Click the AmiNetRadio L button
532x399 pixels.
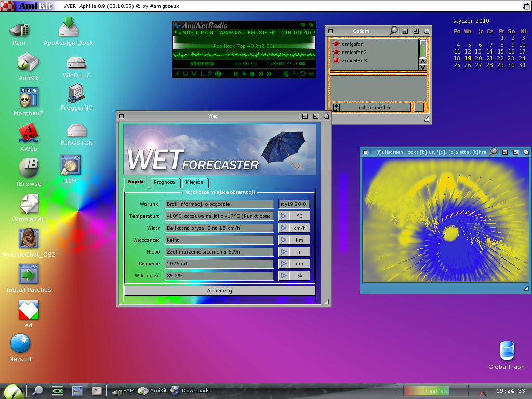(202, 74)
